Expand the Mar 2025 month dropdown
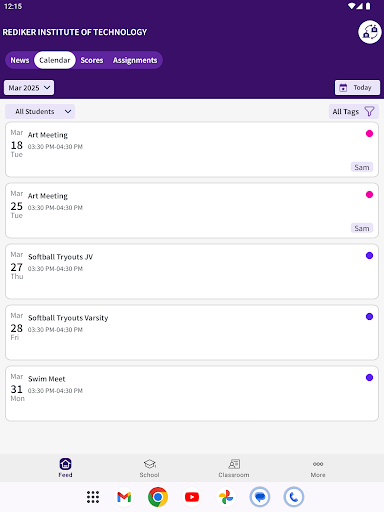This screenshot has width=384, height=512. tap(29, 88)
